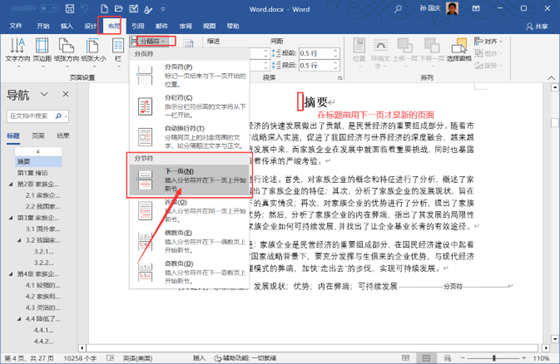Insert Even Page (偶数页) section break
The width and height of the screenshot is (560, 364).
click(189, 241)
